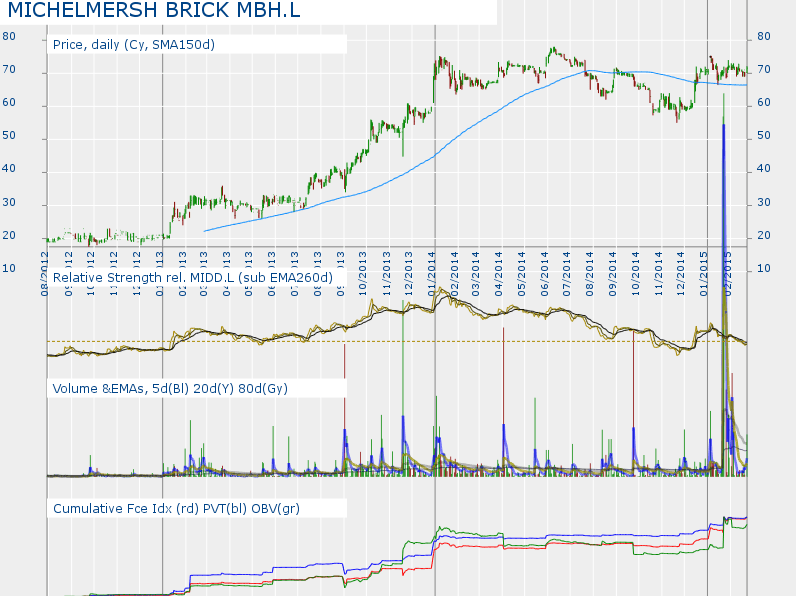Click the 'Cumulative Fce Idx (rd) PVT(bl) OBV(gr)' label
Image resolution: width=796 pixels, height=596 pixels.
[x=176, y=509]
